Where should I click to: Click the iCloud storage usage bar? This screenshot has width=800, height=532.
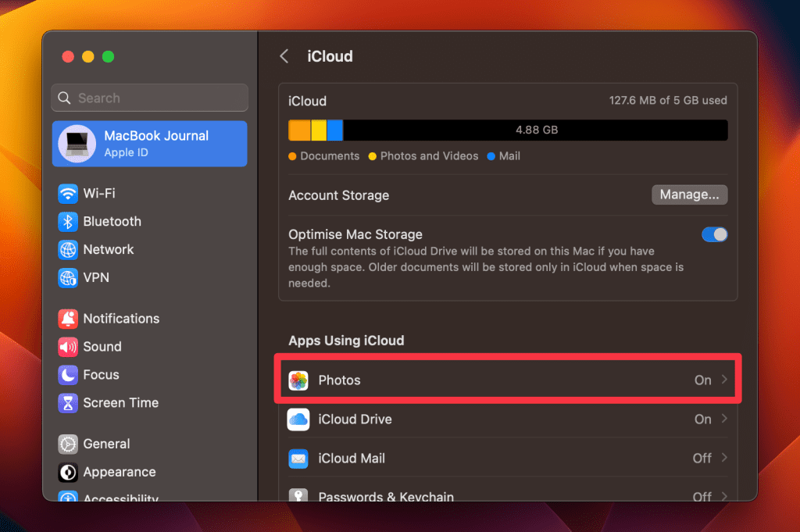508,130
